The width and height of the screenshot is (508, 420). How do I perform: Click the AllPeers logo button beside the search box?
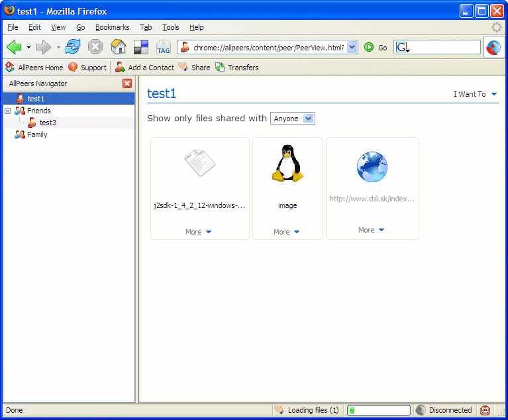[x=493, y=48]
